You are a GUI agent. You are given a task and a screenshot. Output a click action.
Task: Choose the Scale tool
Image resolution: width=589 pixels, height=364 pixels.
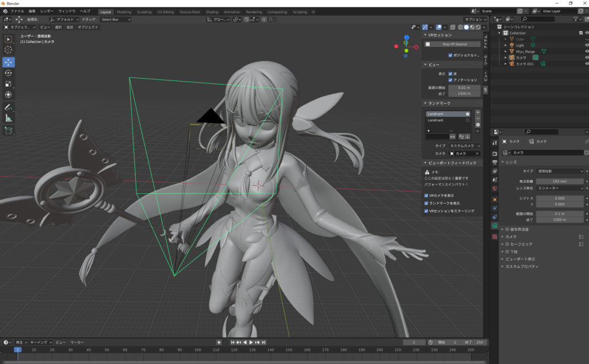click(9, 84)
